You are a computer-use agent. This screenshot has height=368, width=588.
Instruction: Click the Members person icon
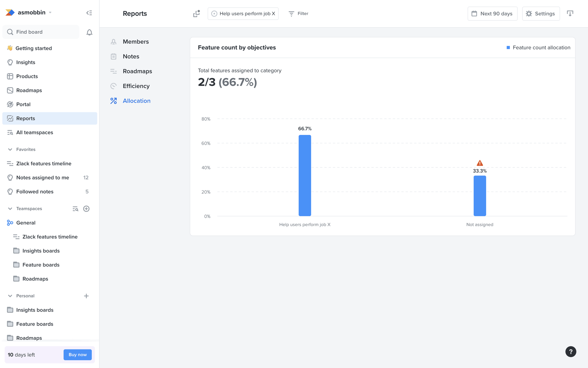click(x=114, y=42)
